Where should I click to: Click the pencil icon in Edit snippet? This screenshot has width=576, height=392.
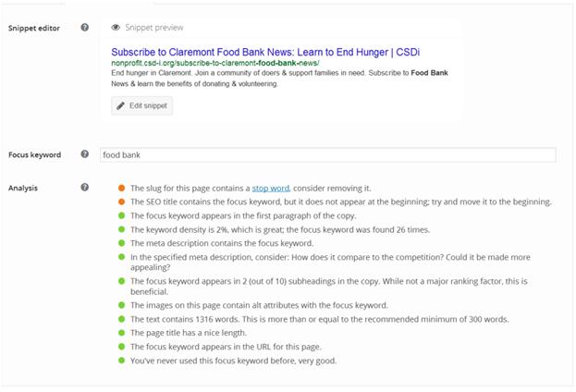120,105
